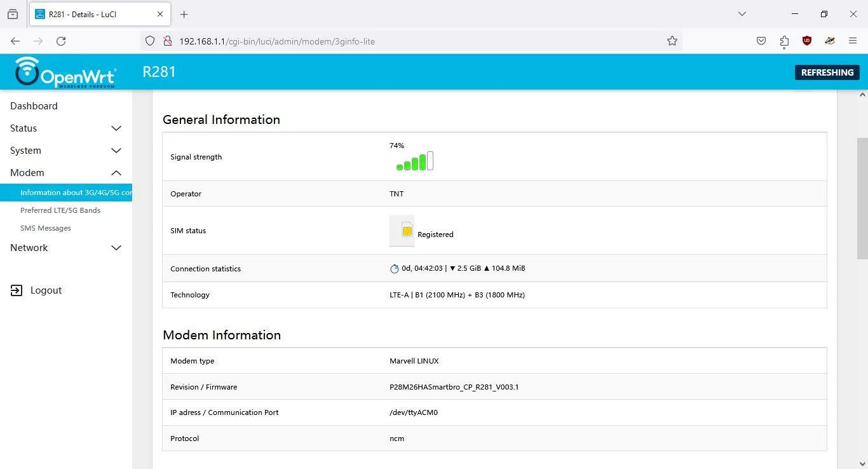
Task: Click the page vertical scrollbar
Action: [x=862, y=198]
